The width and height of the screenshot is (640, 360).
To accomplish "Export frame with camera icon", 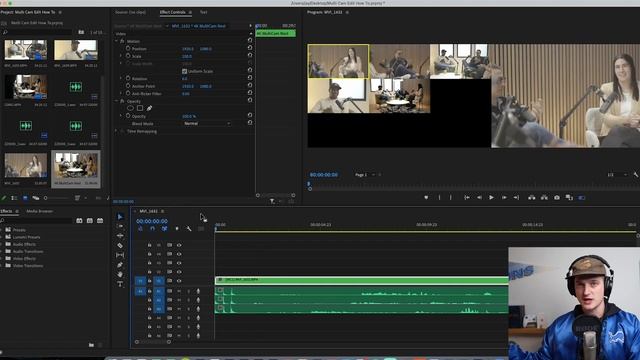I will tap(557, 198).
